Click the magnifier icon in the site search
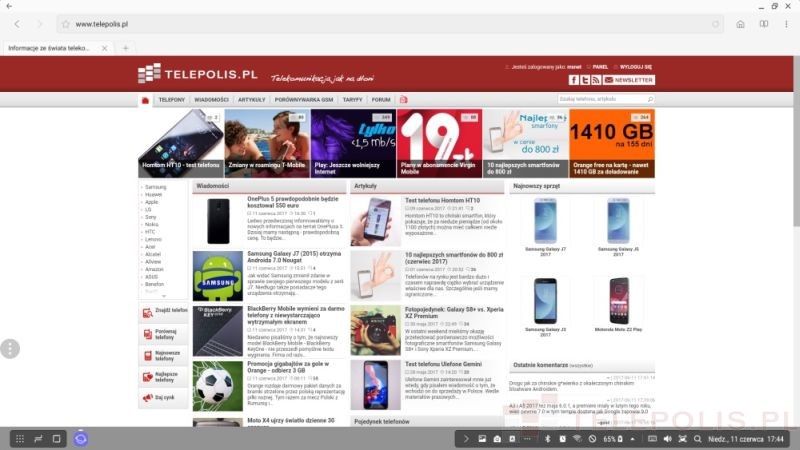 (650, 99)
